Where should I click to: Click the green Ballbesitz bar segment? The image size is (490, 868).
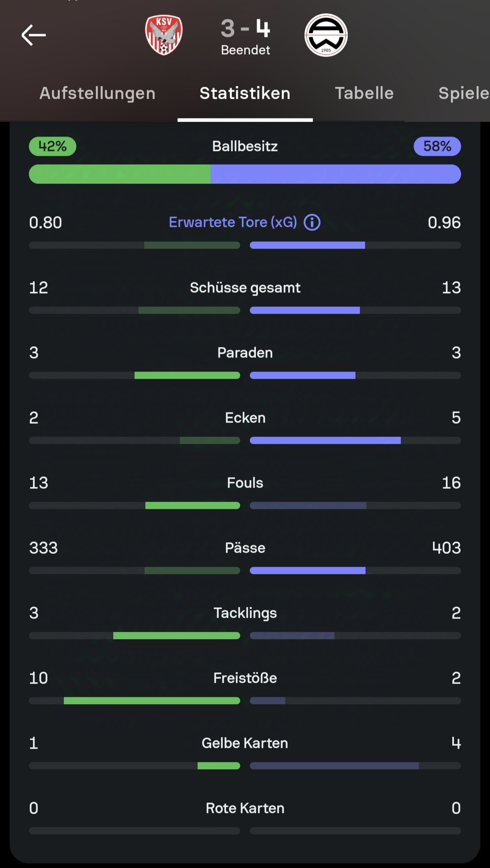click(120, 174)
